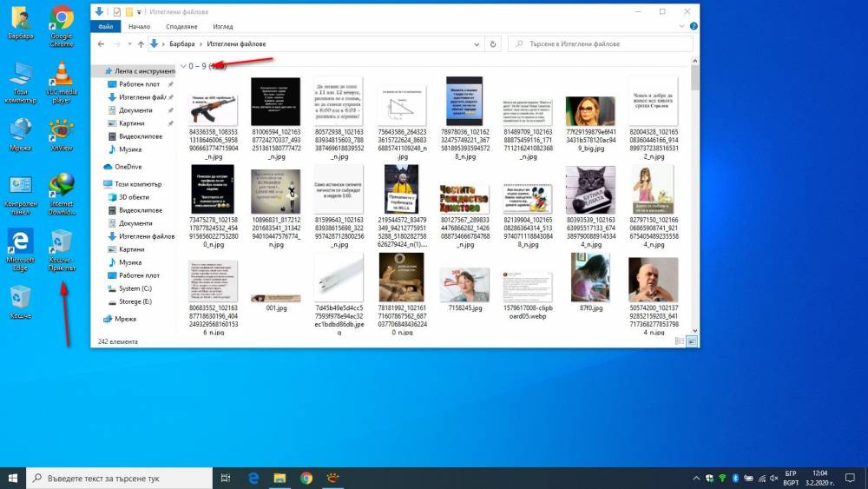Select 3D обекти folder
This screenshot has width=868, height=489.
coord(134,197)
